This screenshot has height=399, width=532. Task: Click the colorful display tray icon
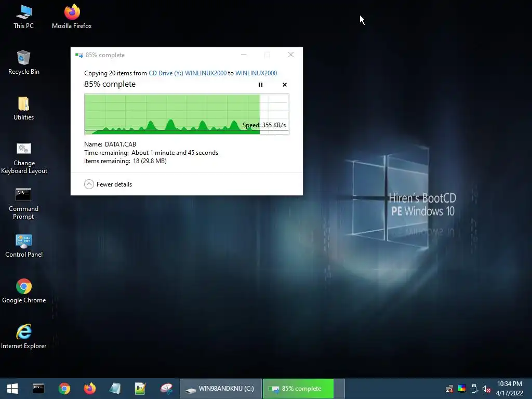(462, 389)
